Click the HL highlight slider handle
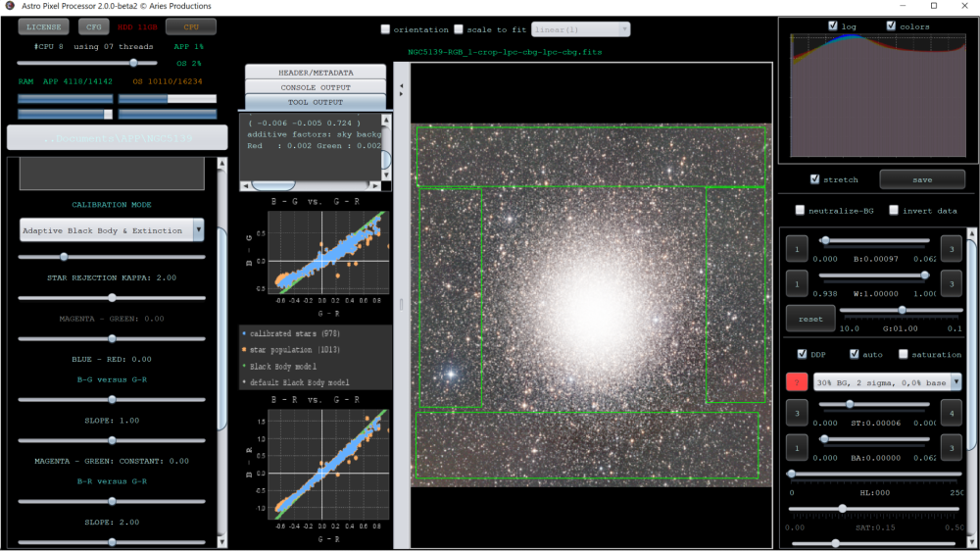This screenshot has height=551, width=980. point(791,475)
